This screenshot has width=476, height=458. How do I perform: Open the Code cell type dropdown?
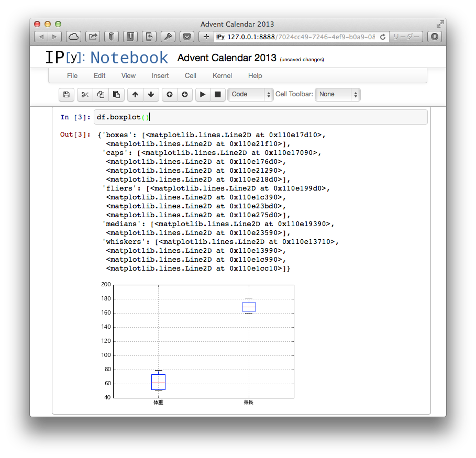[x=250, y=94]
